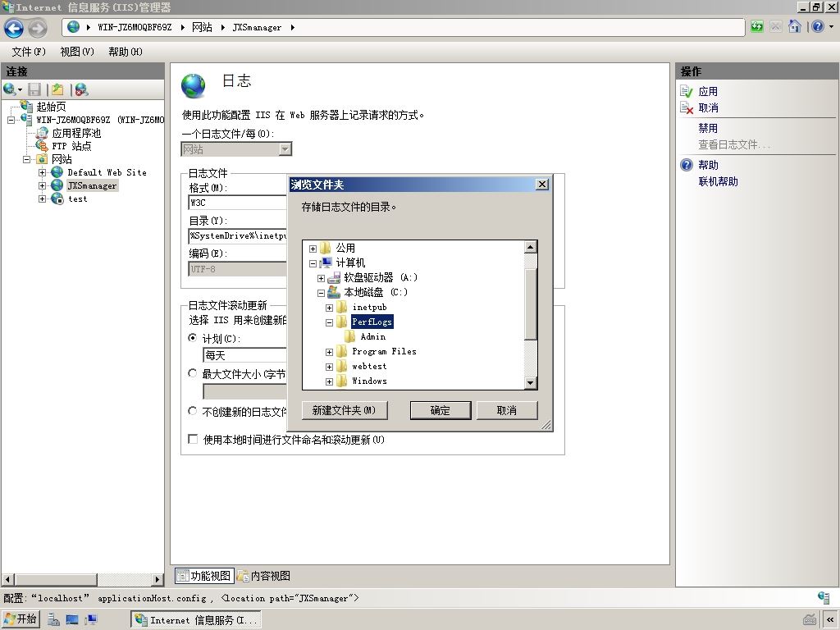This screenshot has width=840, height=630.
Task: Click the refresh page icon in address bar
Action: 756,27
